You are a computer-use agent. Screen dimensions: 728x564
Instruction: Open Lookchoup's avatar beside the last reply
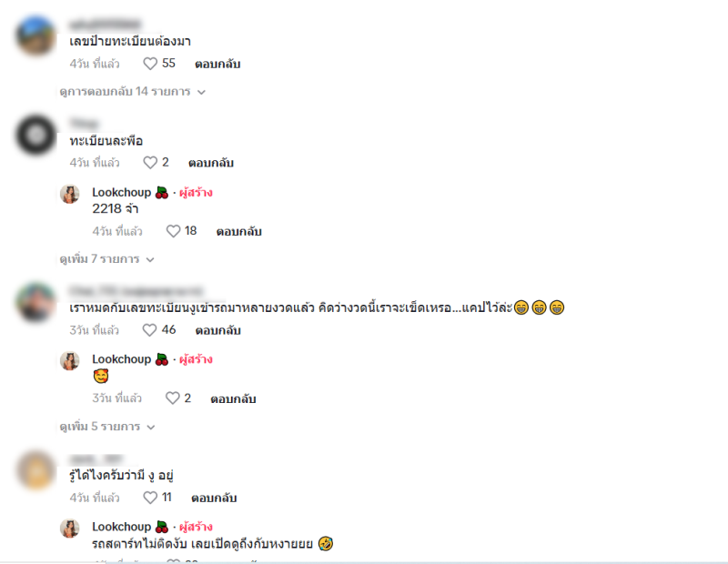point(70,529)
